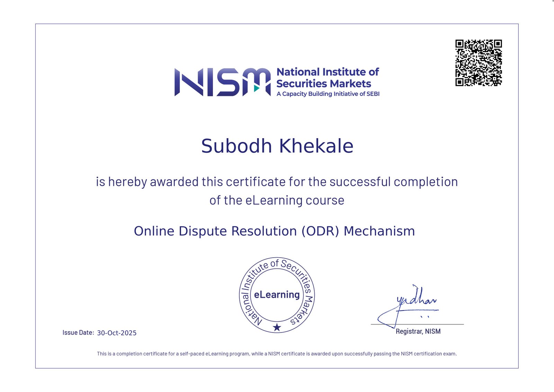Click the line "is hereby awarded this certificate"
This screenshot has height=392, width=554.
[x=277, y=182]
